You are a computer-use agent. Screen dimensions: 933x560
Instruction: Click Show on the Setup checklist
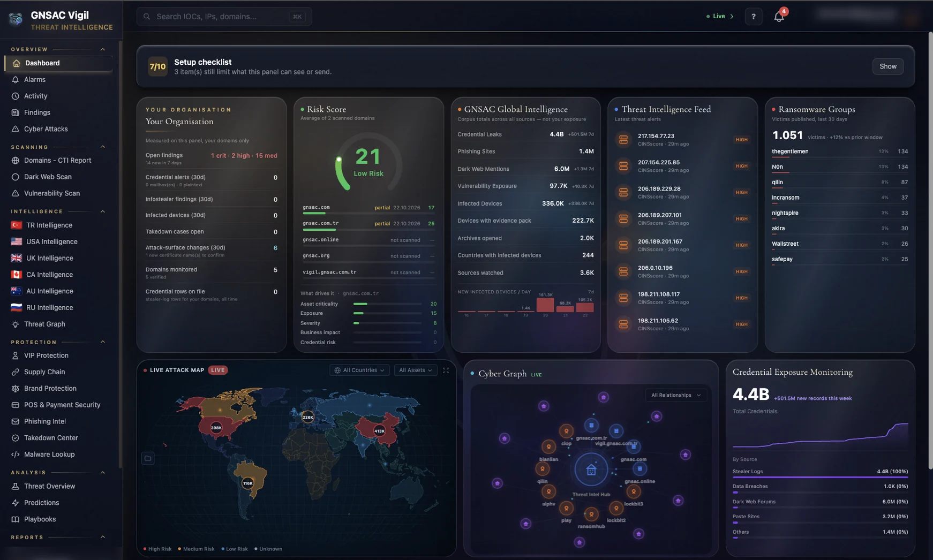point(887,66)
